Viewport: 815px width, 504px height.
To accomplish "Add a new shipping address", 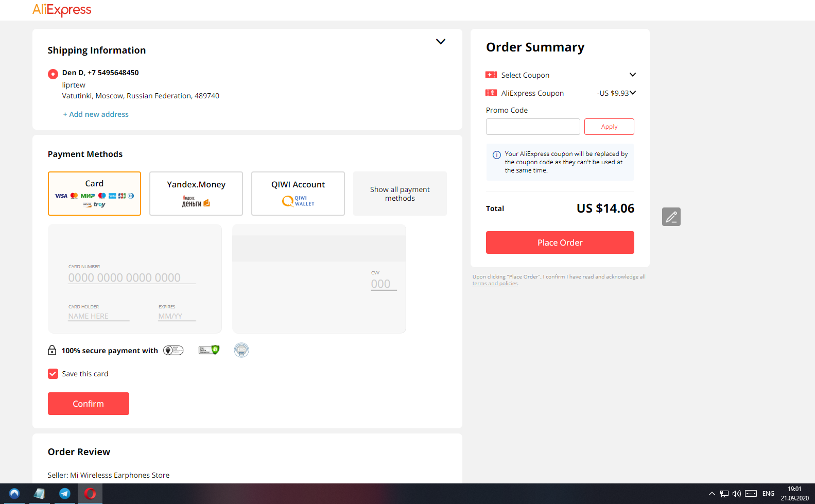I will tap(96, 114).
